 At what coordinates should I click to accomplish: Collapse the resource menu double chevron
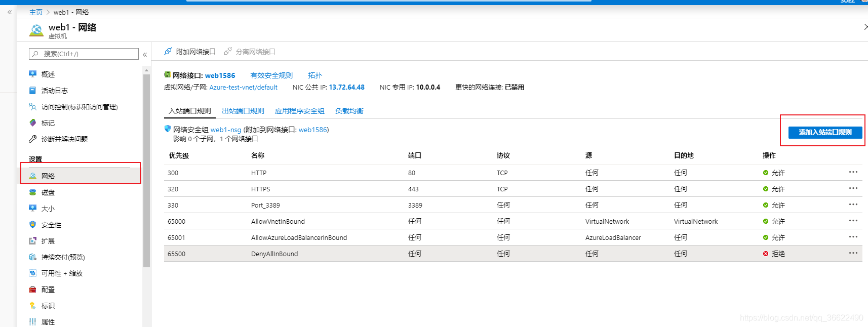pyautogui.click(x=145, y=54)
